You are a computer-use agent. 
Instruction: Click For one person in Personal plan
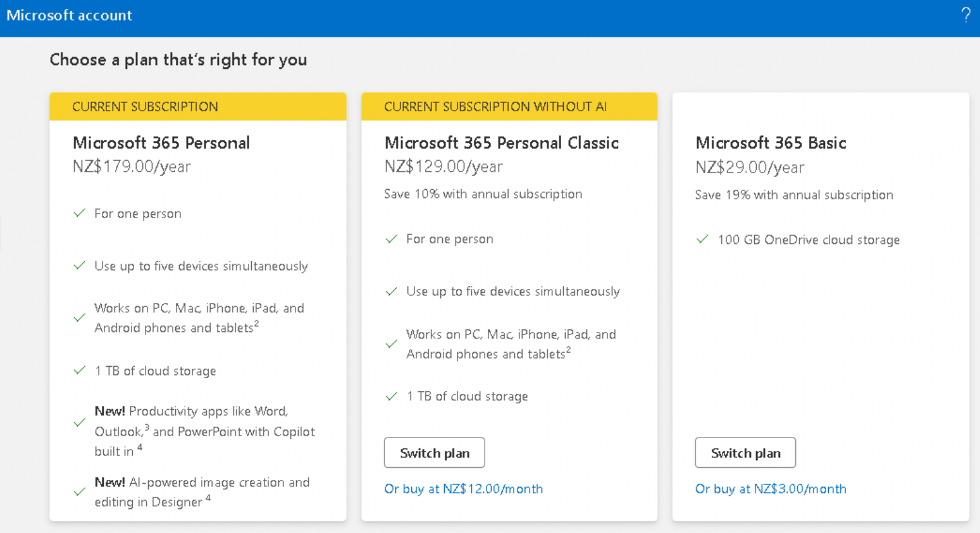point(138,214)
